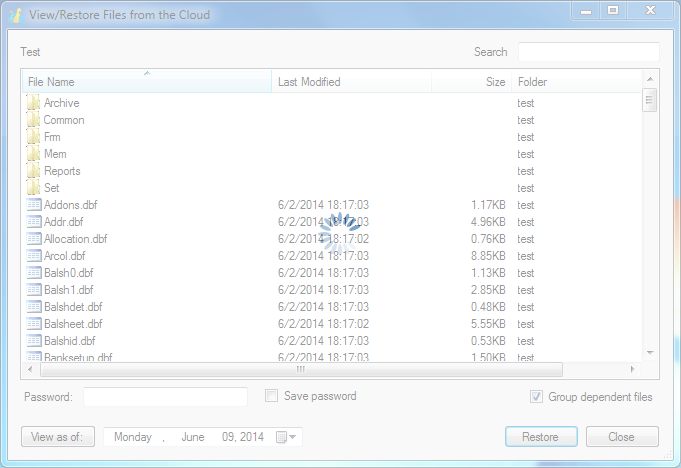Sort by Size column header
681x468 pixels.
(x=471, y=82)
